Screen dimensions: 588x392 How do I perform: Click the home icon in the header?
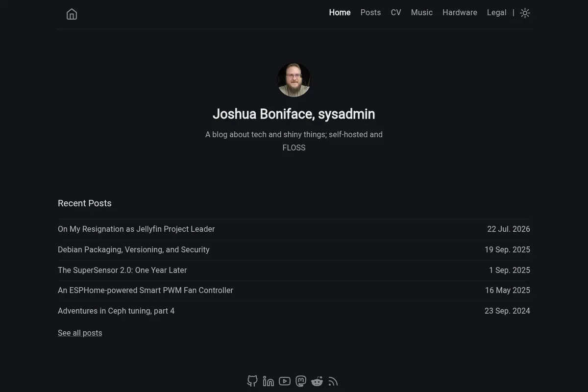(72, 14)
